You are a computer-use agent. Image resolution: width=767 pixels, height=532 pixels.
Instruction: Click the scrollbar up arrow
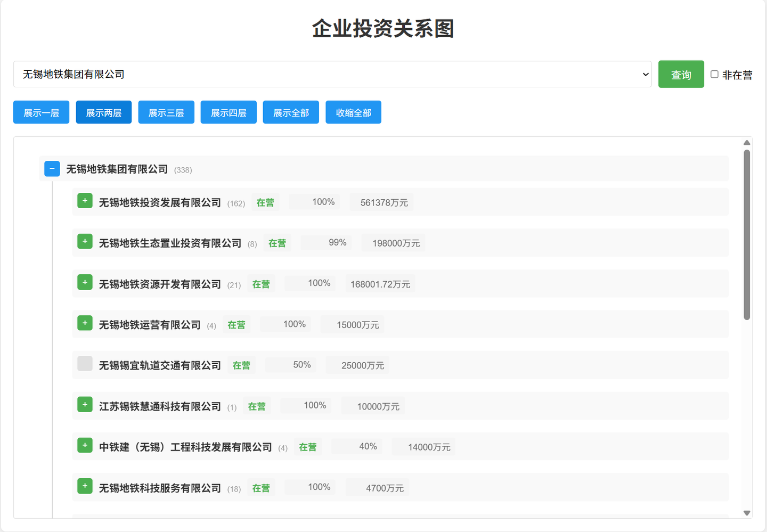click(x=747, y=143)
